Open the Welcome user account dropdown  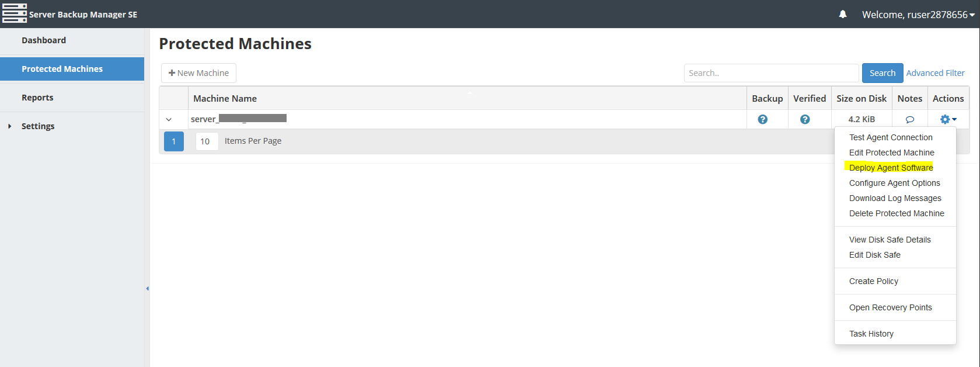pos(918,15)
